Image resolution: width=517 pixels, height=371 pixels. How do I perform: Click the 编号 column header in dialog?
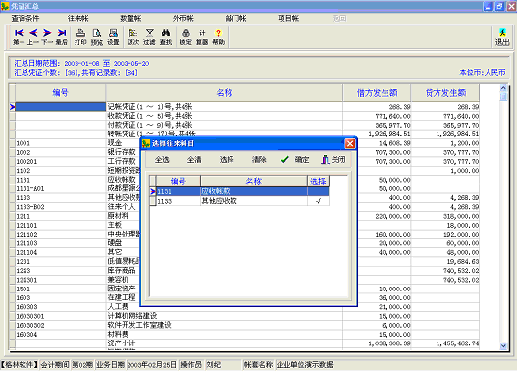coord(178,181)
